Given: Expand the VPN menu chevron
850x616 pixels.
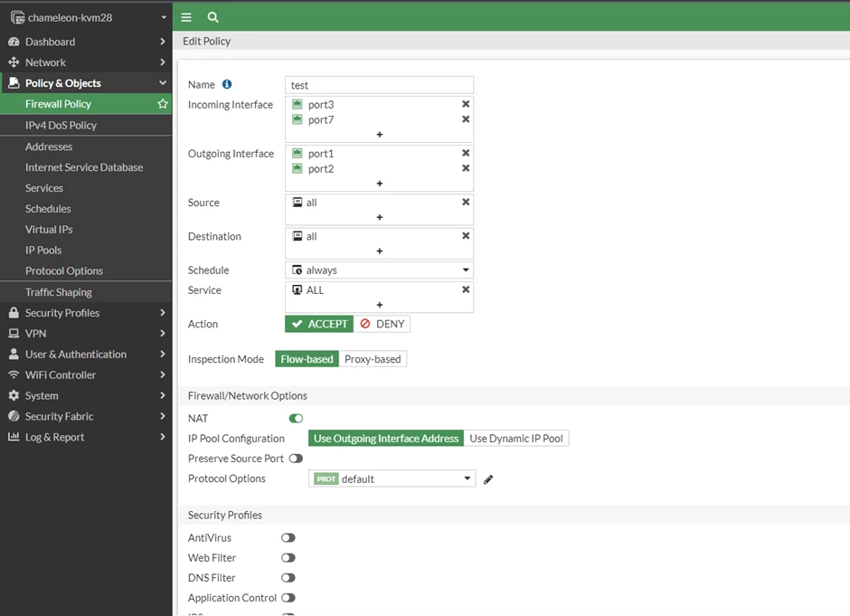Looking at the screenshot, I should coord(162,334).
